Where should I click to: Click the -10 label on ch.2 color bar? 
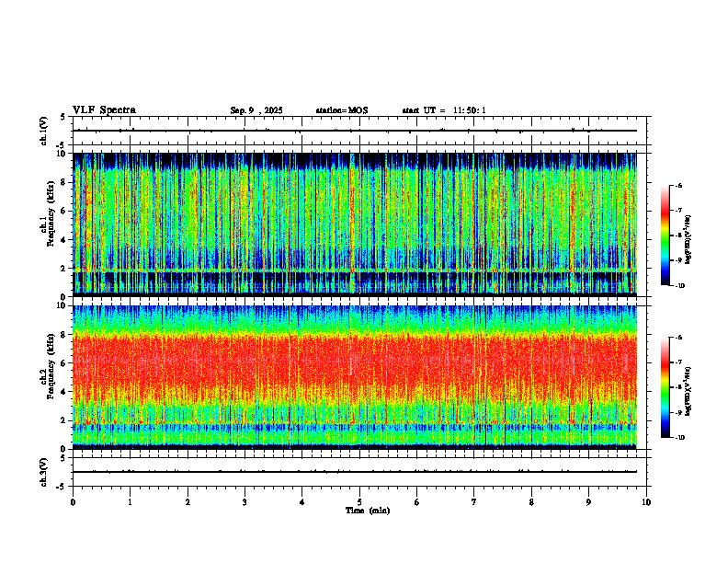(x=679, y=438)
